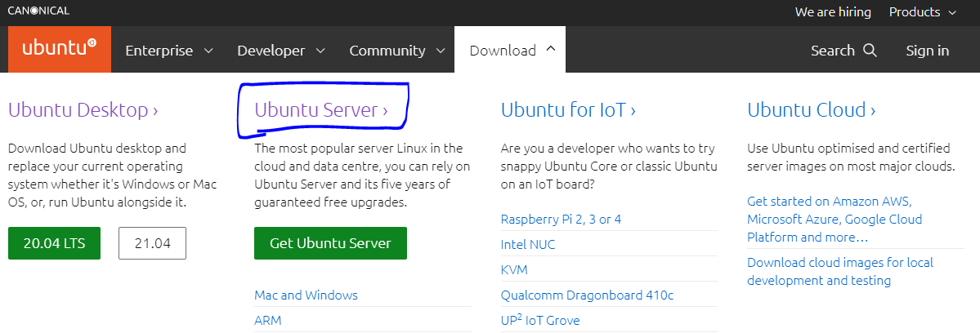Open the Mac and Windows link
Image resolution: width=980 pixels, height=333 pixels.
[x=307, y=295]
